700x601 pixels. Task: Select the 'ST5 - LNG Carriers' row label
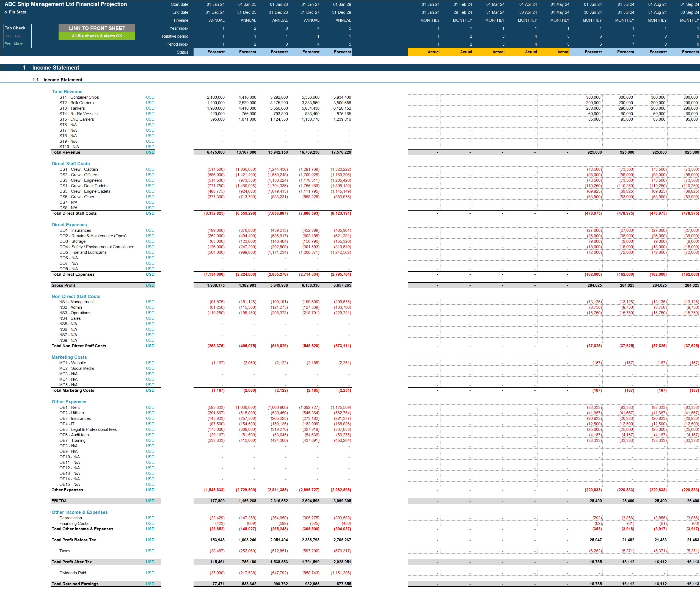77,119
